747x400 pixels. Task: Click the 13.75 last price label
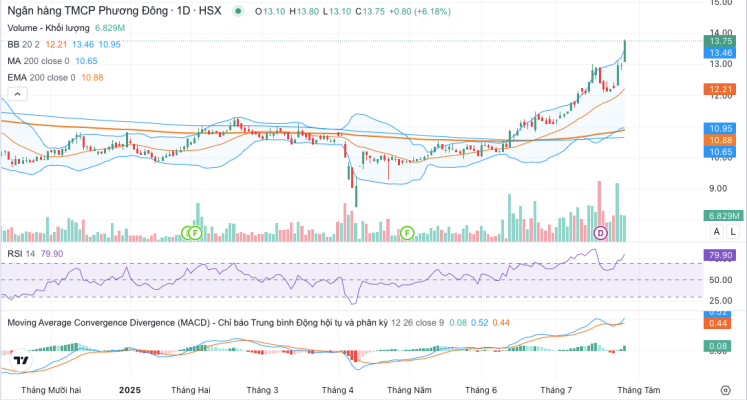tap(720, 41)
